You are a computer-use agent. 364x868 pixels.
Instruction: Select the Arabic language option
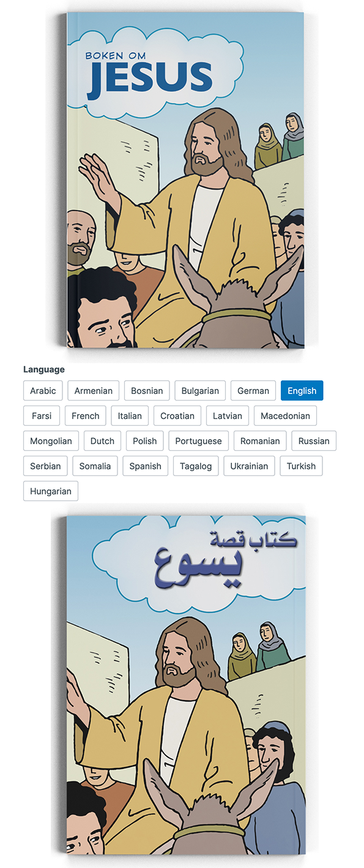(43, 391)
